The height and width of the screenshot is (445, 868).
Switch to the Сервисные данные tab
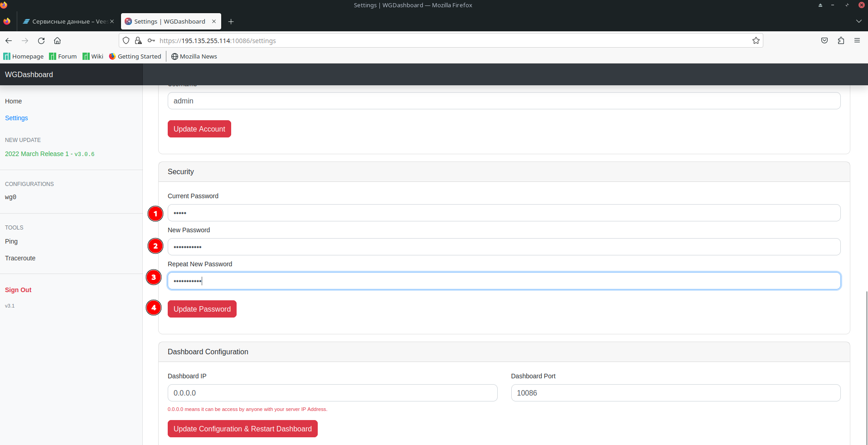[68, 21]
